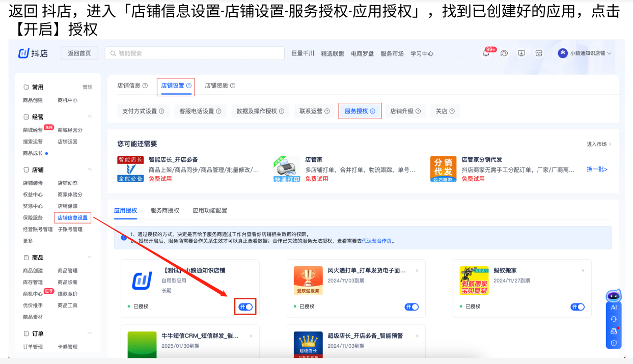Open 商城经营 in sidebar
This screenshot has width=633, height=364.
tap(33, 130)
